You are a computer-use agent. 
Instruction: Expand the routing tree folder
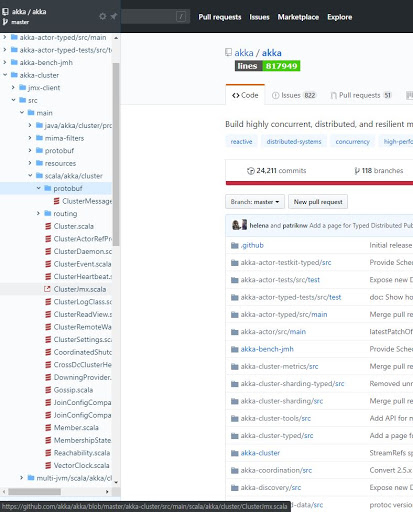point(38,213)
